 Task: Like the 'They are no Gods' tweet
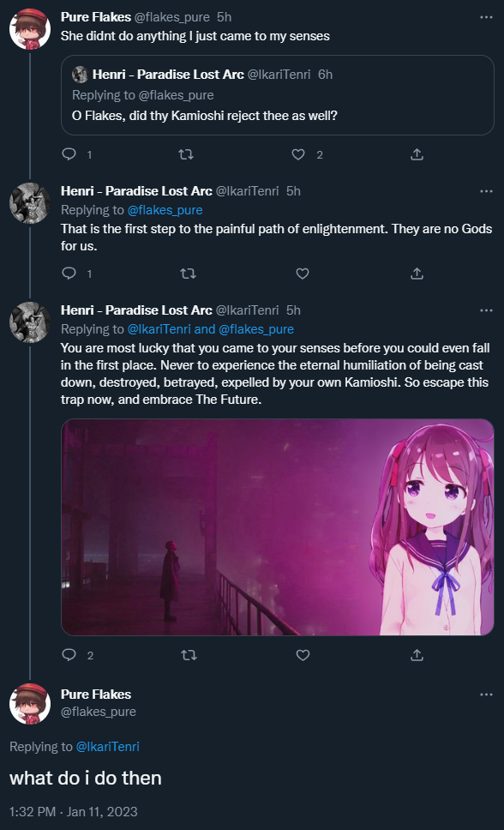click(x=303, y=274)
